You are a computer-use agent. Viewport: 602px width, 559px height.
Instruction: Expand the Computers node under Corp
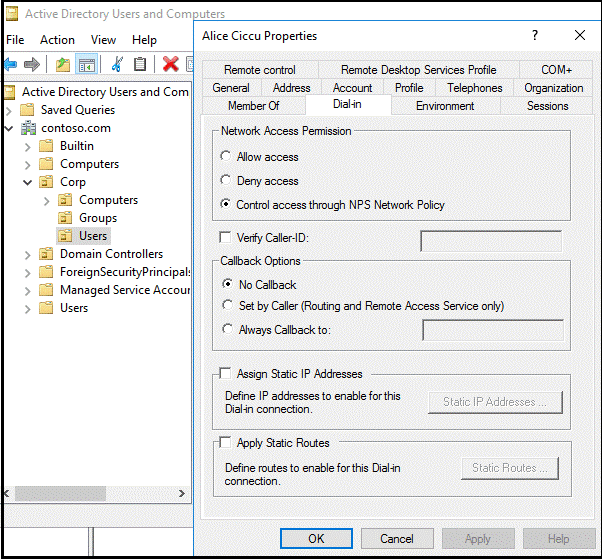coord(46,201)
